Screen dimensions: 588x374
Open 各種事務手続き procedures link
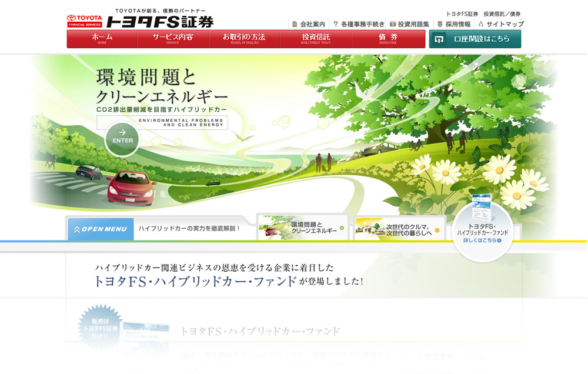pos(363,24)
